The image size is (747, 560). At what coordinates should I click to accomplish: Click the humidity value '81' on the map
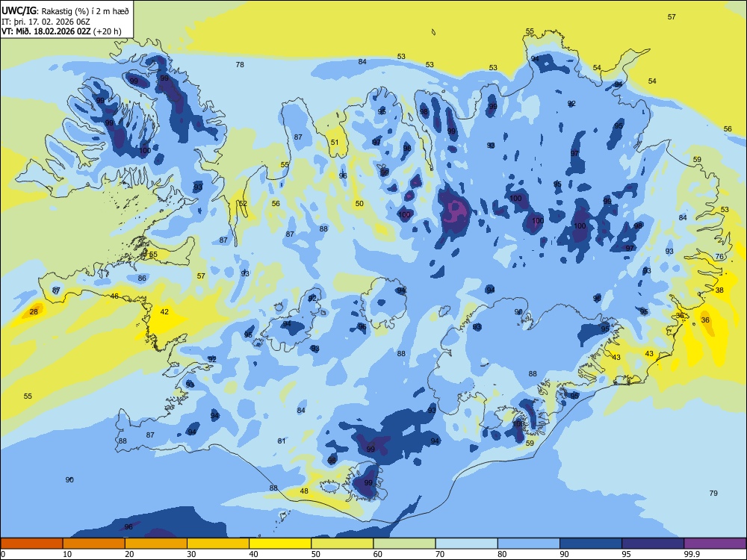pos(282,441)
